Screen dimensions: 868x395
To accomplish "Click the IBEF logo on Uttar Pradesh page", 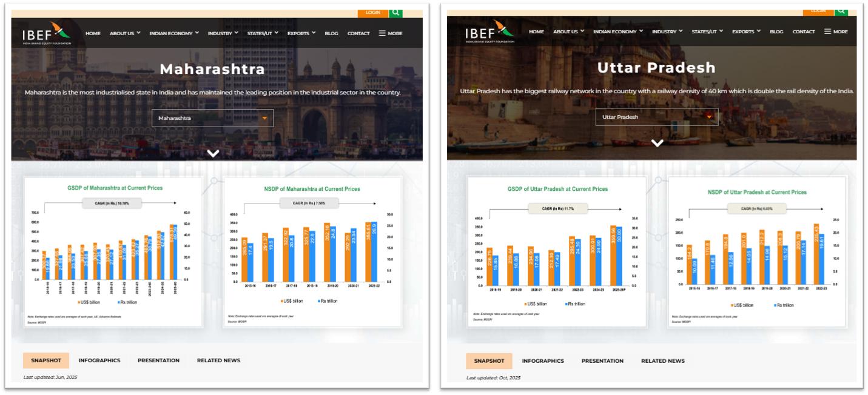I will pyautogui.click(x=490, y=32).
